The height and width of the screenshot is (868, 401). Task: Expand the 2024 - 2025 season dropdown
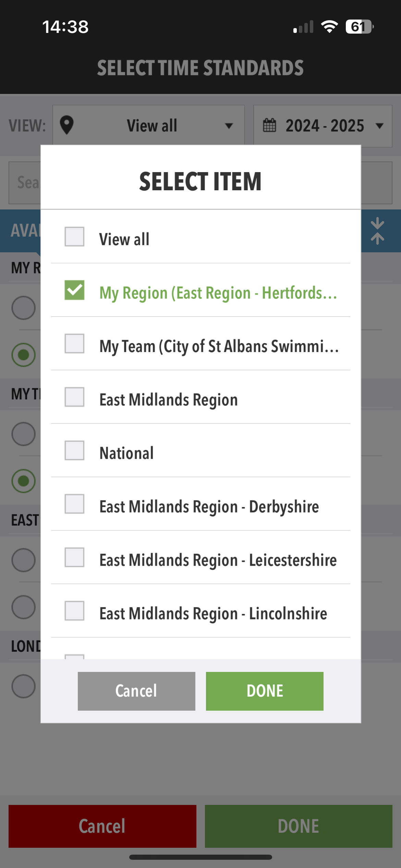[x=379, y=126]
